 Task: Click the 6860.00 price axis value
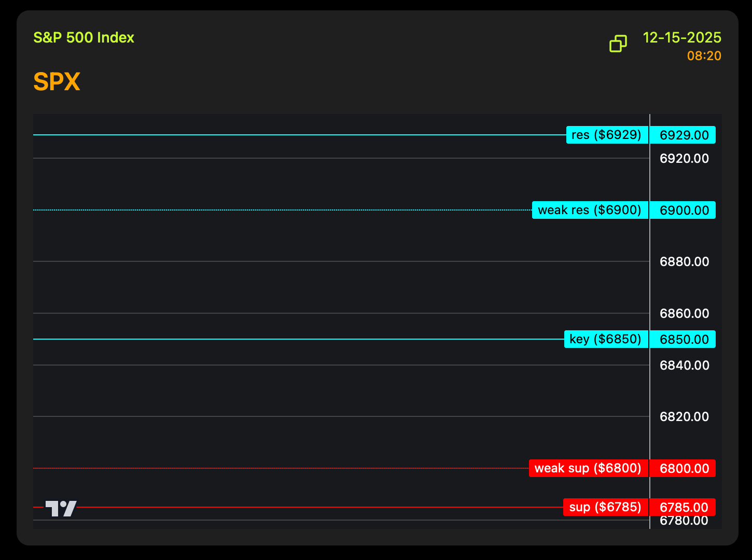[684, 314]
